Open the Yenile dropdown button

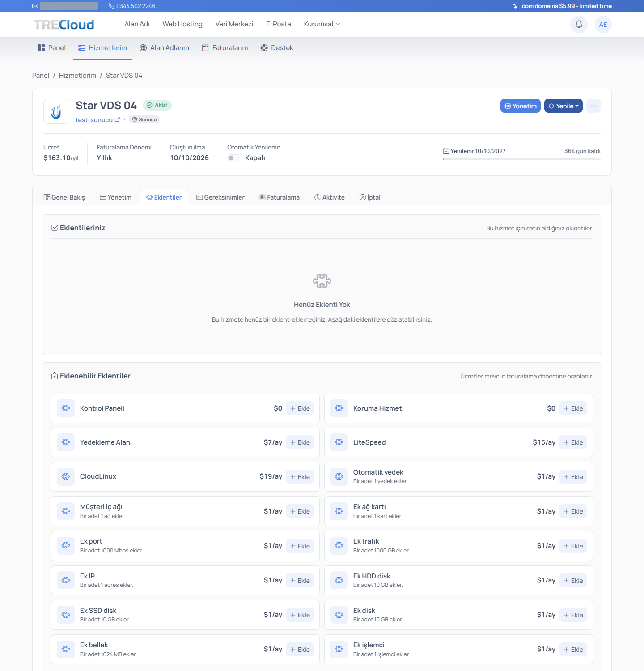tap(563, 106)
